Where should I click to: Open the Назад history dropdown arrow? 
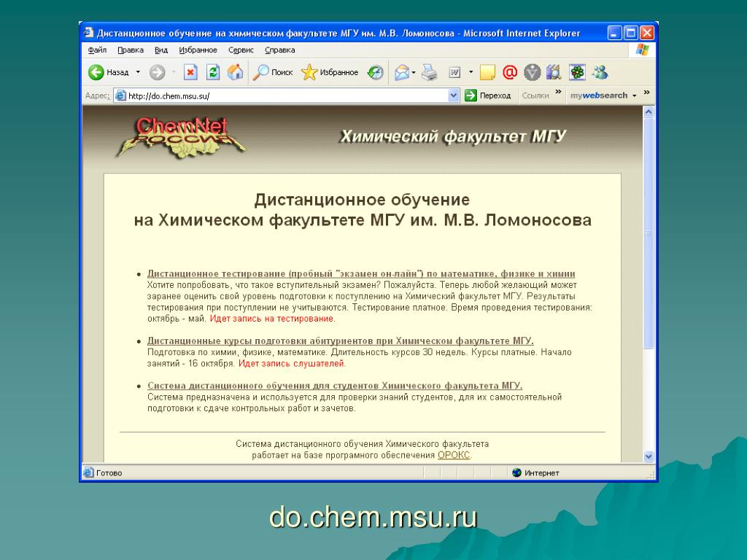pyautogui.click(x=138, y=72)
